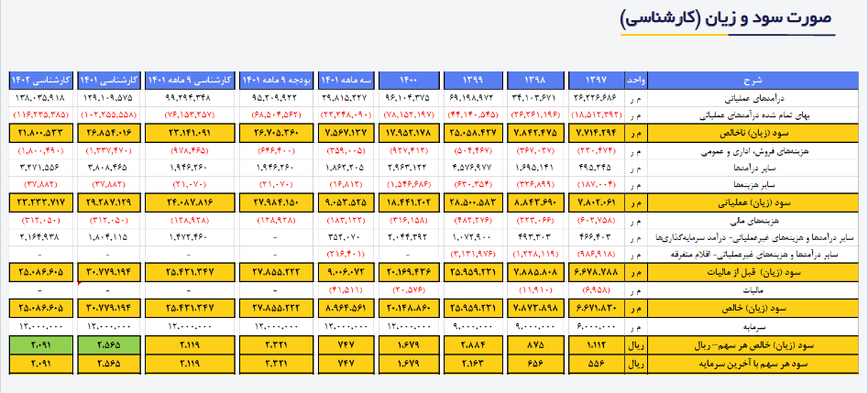Select the کارشناسی ۱۴۰۲ column header
The image size is (868, 393).
pyautogui.click(x=43, y=79)
